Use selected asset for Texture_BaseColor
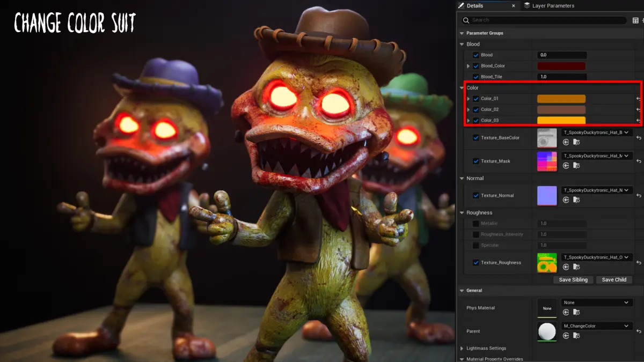 point(566,142)
